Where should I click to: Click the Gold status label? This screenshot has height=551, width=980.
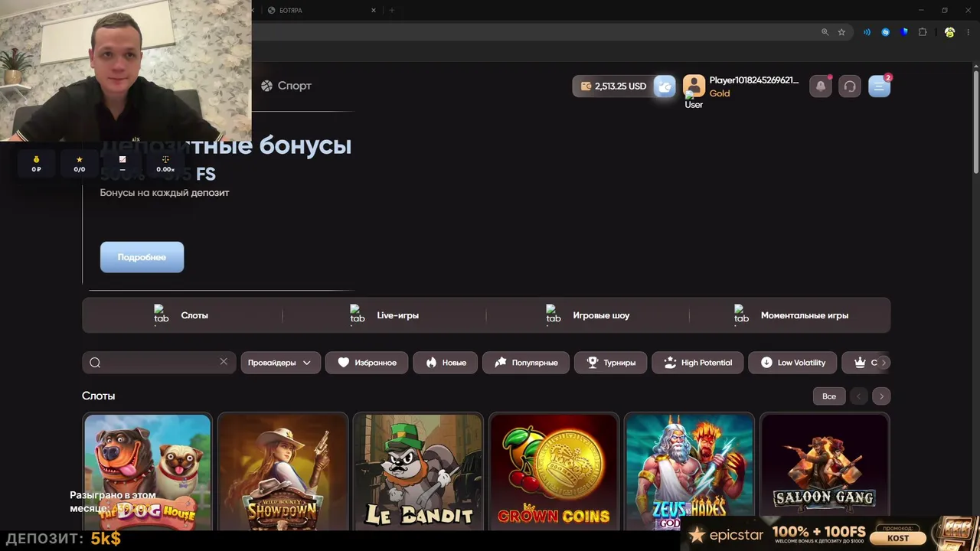720,93
